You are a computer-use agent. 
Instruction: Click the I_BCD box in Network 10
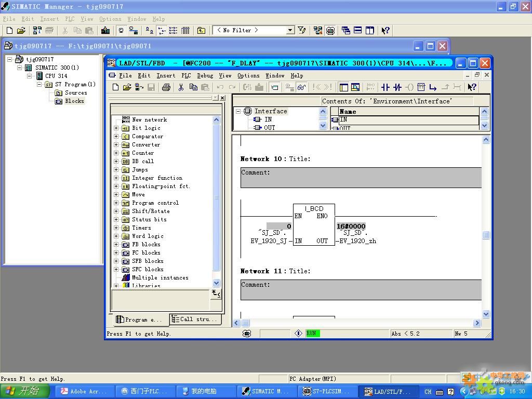coord(314,224)
